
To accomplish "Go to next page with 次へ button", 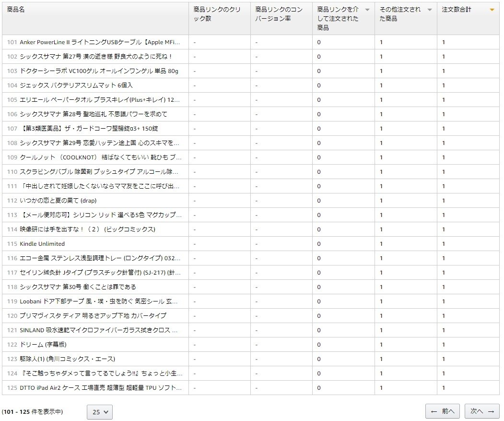I will 482,411.
